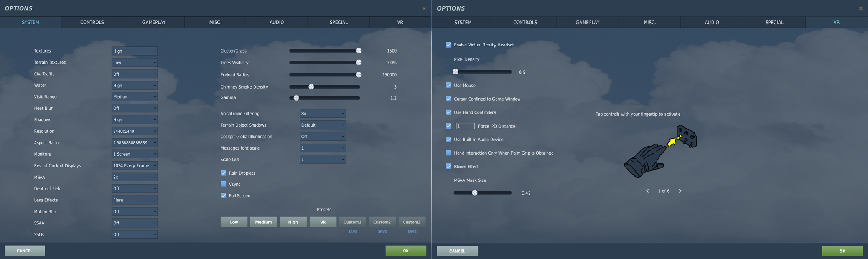The height and width of the screenshot is (259, 868).
Task: Click the Chimney Smoke Density slider handle
Action: point(311,87)
